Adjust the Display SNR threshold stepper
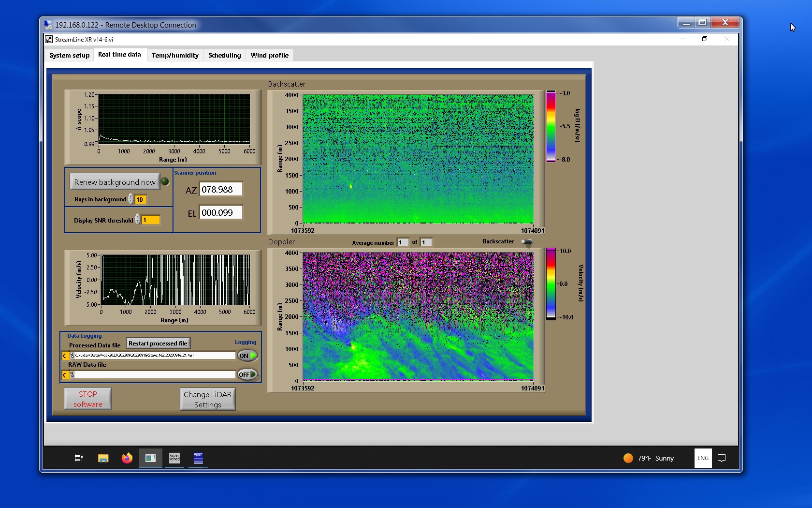812x508 pixels. [x=138, y=220]
